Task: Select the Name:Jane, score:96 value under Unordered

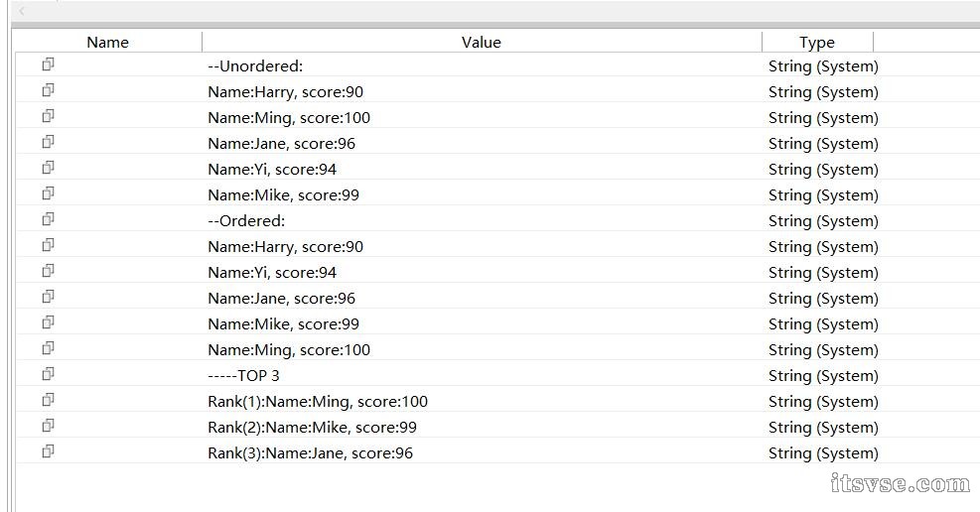Action: [281, 143]
